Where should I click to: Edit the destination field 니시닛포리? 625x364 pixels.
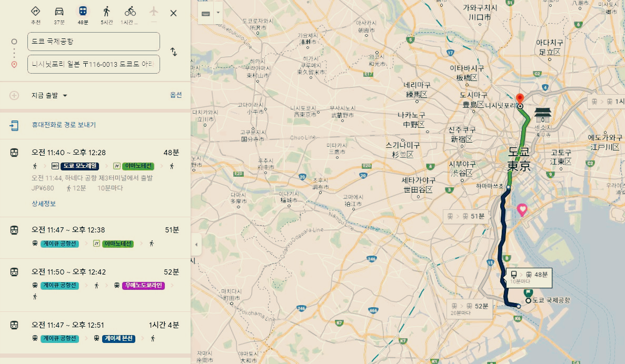click(x=94, y=64)
